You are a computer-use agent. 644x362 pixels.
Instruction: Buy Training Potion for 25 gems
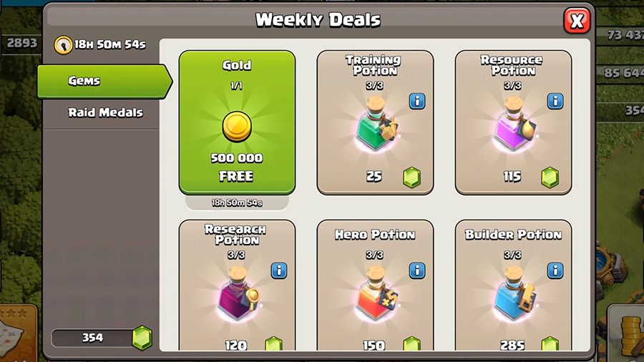point(394,177)
